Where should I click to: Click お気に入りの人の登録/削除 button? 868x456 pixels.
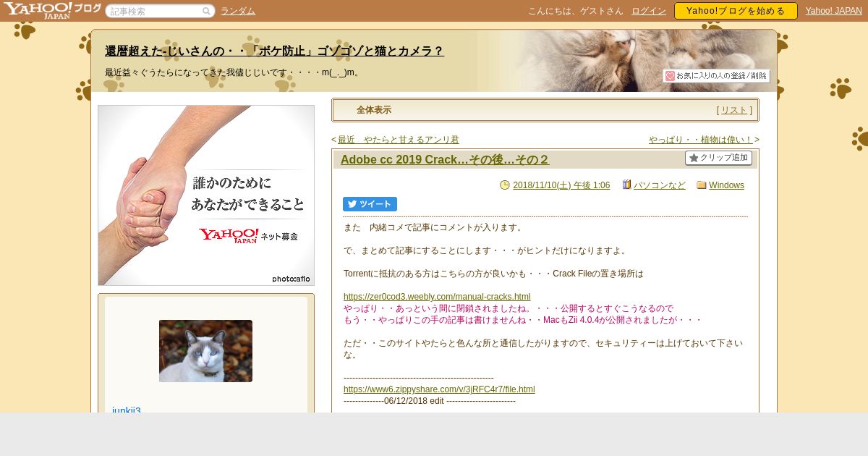(x=716, y=76)
